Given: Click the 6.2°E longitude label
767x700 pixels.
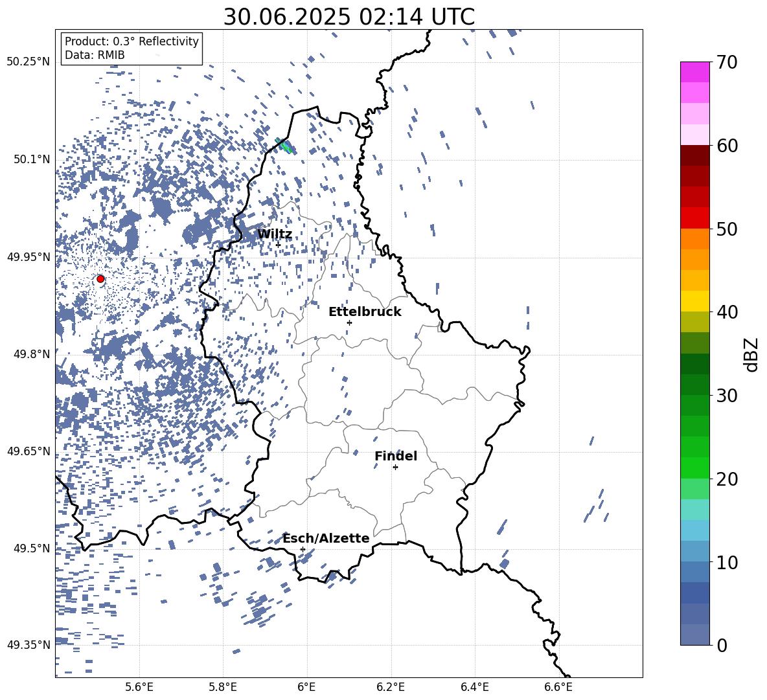Looking at the screenshot, I should coord(391,687).
